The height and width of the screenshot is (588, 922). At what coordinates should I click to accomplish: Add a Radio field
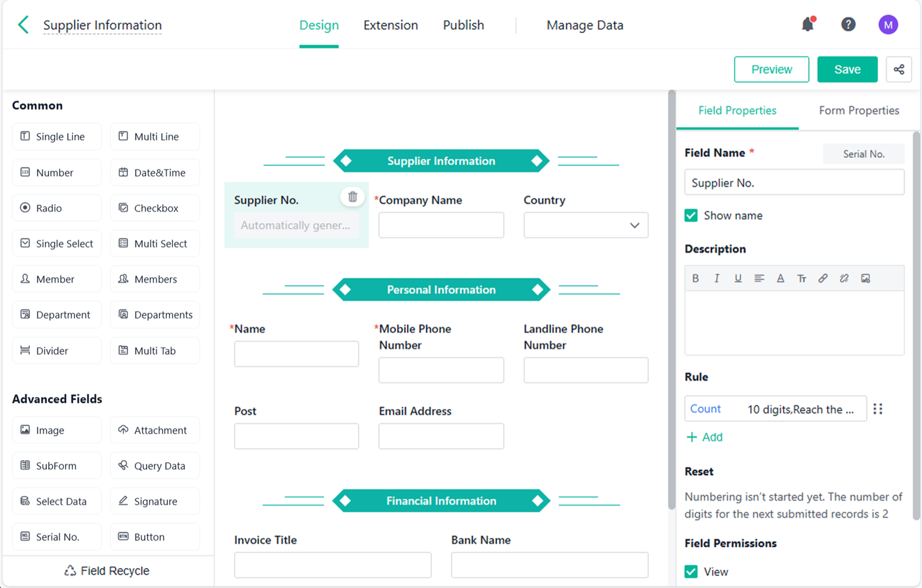point(57,208)
